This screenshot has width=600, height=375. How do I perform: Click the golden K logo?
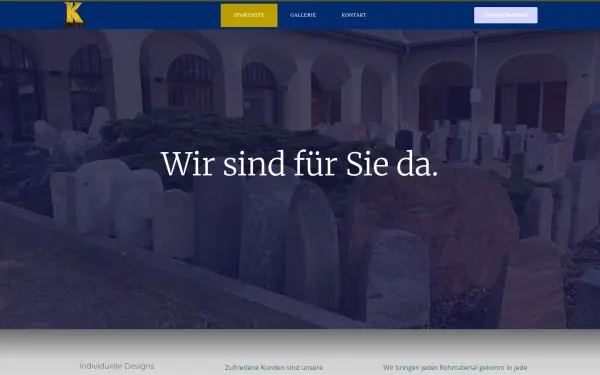(74, 15)
